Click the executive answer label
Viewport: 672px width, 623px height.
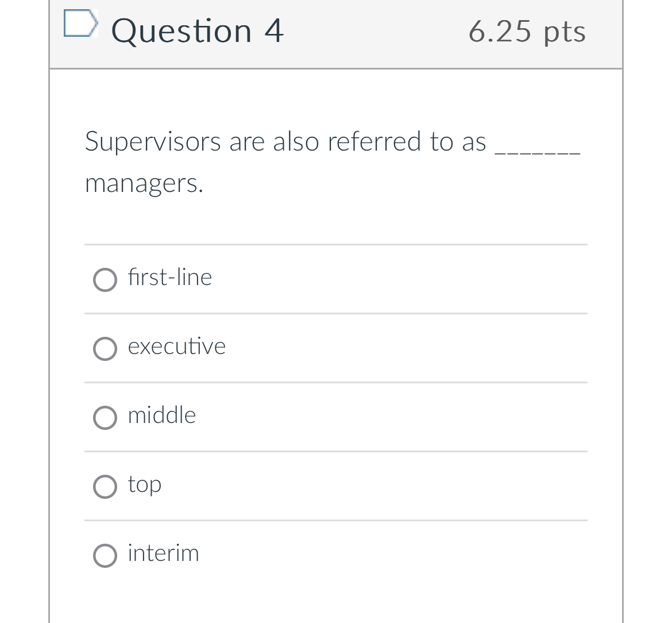[176, 347]
